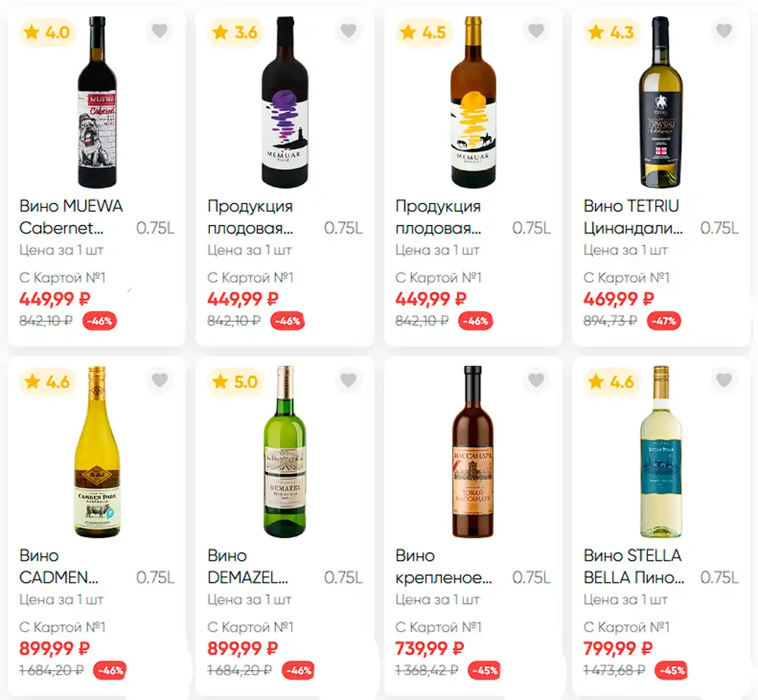Open MUEWA Cabernet bottle image
This screenshot has height=700, width=758.
[x=97, y=102]
